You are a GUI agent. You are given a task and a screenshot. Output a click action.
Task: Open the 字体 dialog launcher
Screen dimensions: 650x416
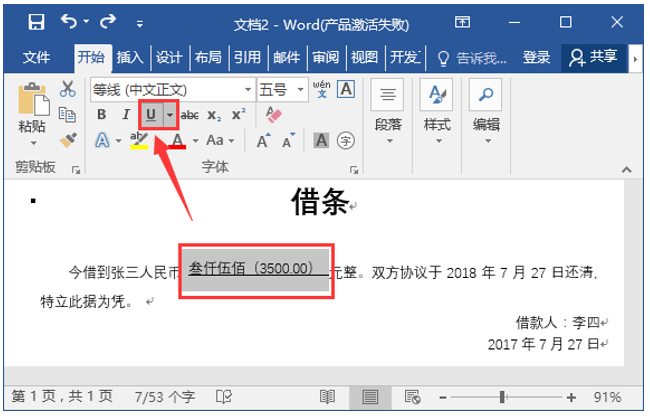click(x=354, y=169)
